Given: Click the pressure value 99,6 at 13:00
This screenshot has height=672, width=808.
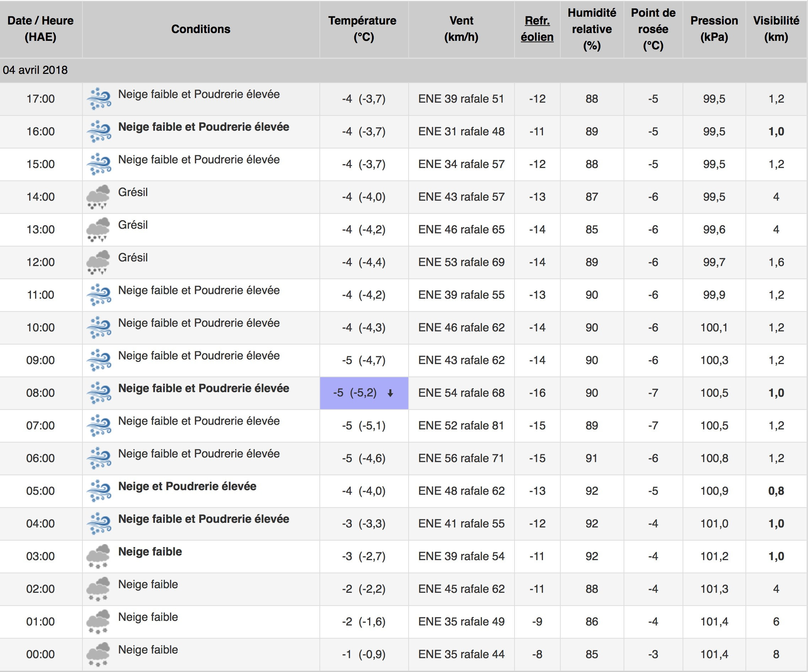Looking at the screenshot, I should (x=714, y=230).
